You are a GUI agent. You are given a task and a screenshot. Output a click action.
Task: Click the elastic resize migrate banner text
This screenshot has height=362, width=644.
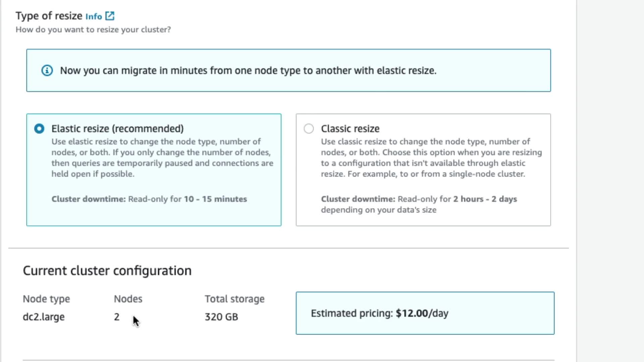248,70
